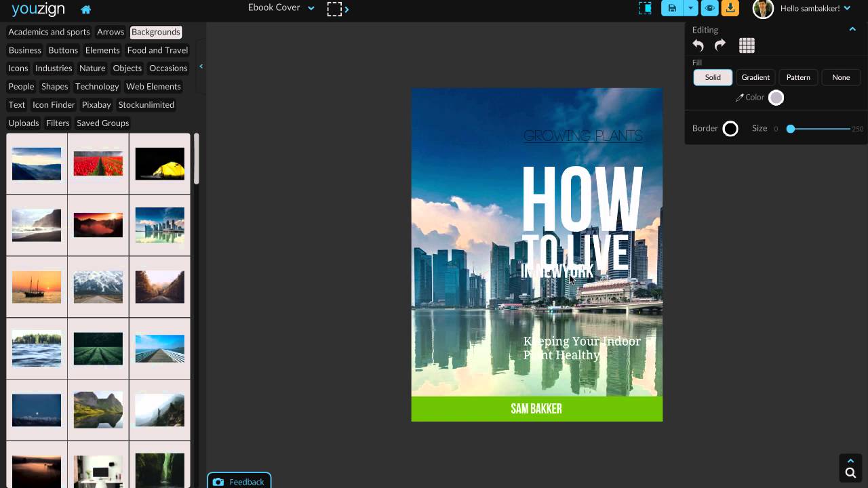Screen dimensions: 868x488
Task: Expand the arrow beside canvas size icon
Action: 347,9
